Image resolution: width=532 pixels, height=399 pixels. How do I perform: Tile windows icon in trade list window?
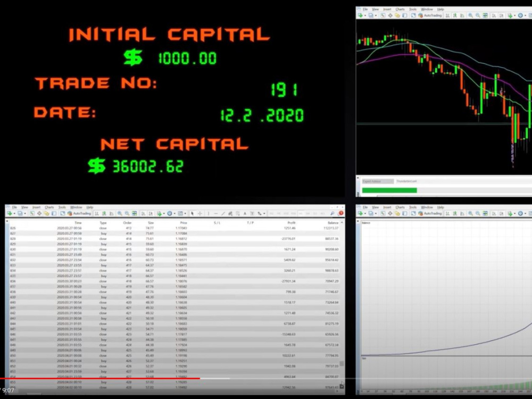(134, 213)
